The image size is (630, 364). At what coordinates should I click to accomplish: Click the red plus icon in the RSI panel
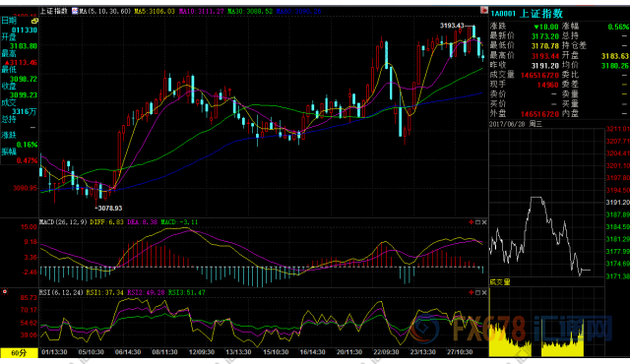(x=472, y=292)
